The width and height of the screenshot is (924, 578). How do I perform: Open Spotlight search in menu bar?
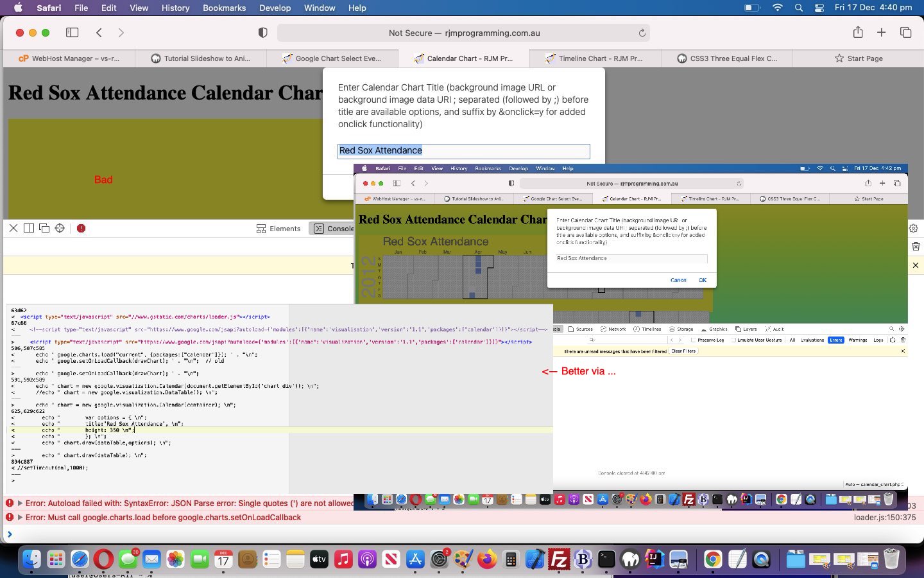(x=799, y=8)
